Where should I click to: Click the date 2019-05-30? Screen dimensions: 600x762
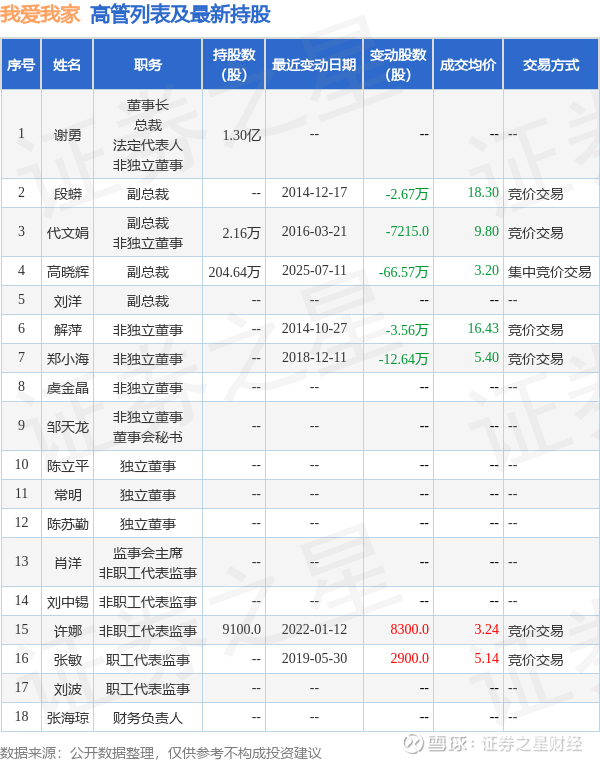[x=314, y=659]
